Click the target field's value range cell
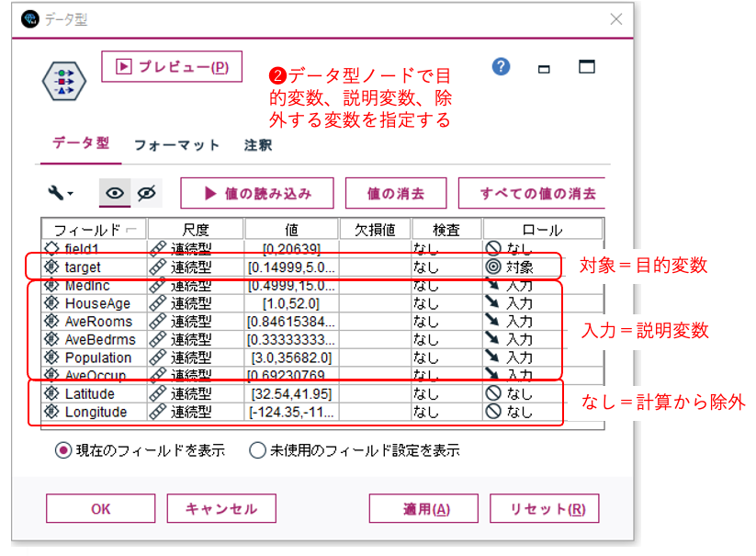 [290, 268]
